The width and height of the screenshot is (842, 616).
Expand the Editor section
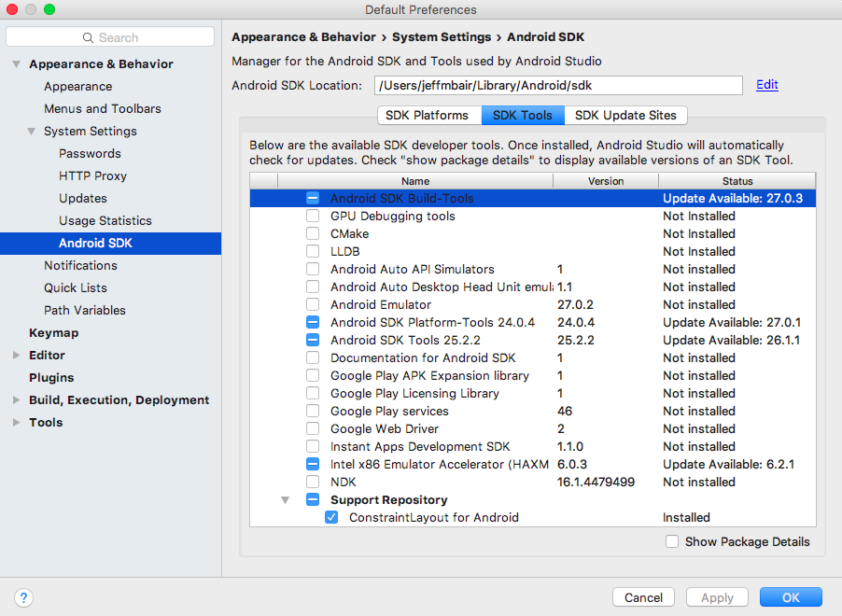tap(17, 355)
